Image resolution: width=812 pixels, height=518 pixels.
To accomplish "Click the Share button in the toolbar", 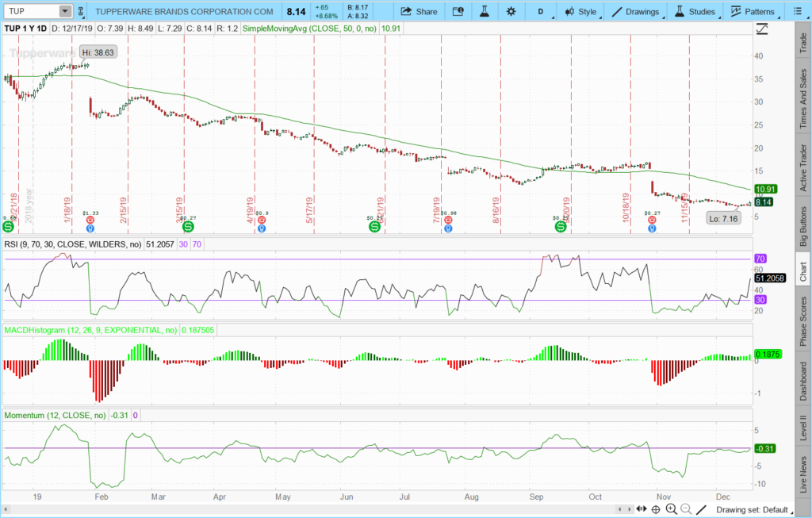I will pyautogui.click(x=419, y=12).
